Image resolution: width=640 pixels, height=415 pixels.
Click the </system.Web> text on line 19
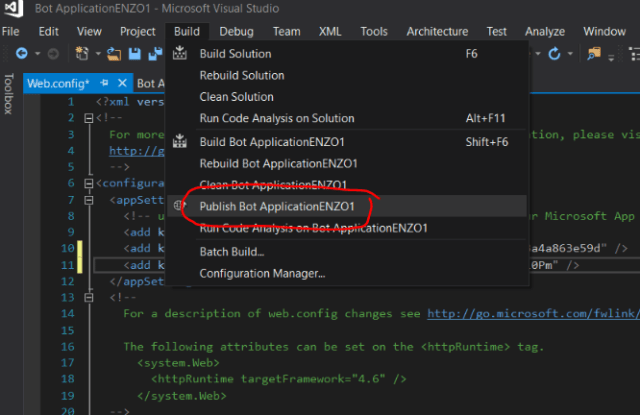click(x=182, y=396)
